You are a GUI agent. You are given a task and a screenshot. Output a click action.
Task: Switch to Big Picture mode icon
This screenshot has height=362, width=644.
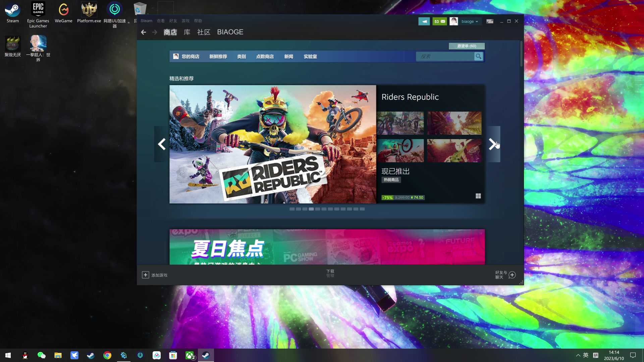coord(490,21)
